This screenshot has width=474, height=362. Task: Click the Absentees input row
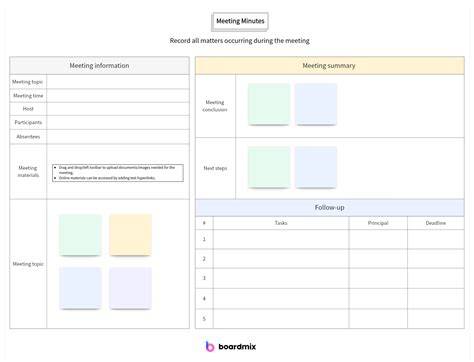118,137
